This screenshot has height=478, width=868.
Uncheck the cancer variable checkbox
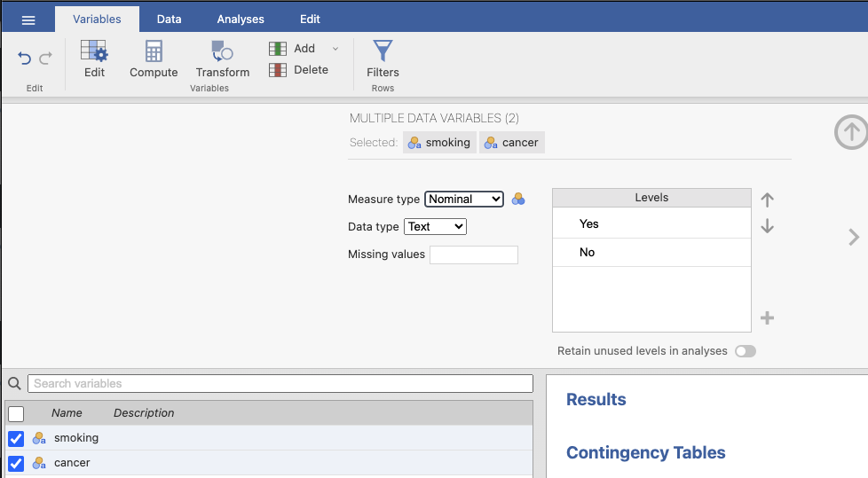[16, 463]
